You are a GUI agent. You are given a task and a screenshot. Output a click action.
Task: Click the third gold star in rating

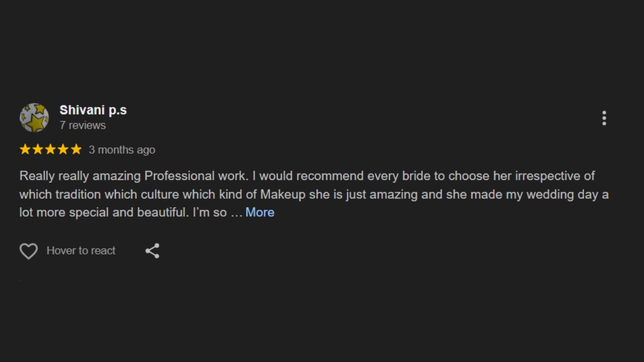point(50,149)
